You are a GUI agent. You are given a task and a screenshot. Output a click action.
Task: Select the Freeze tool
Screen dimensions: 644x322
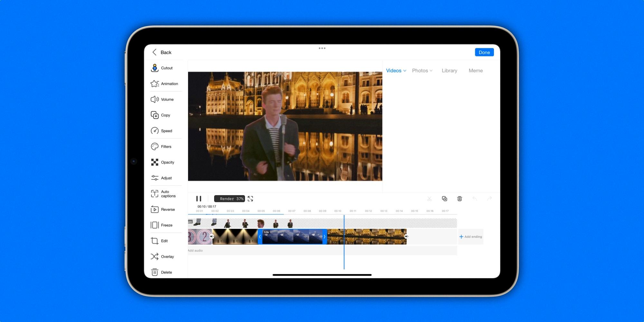161,225
